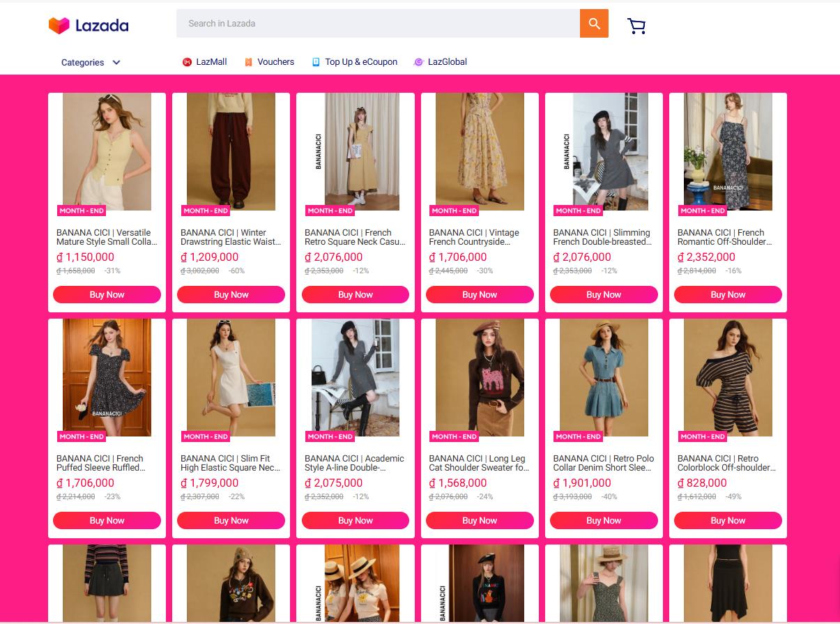Click title 'BANANA CICI | Winter Drawstring Elastic Waist'
This screenshot has height=624, width=840.
tap(231, 238)
